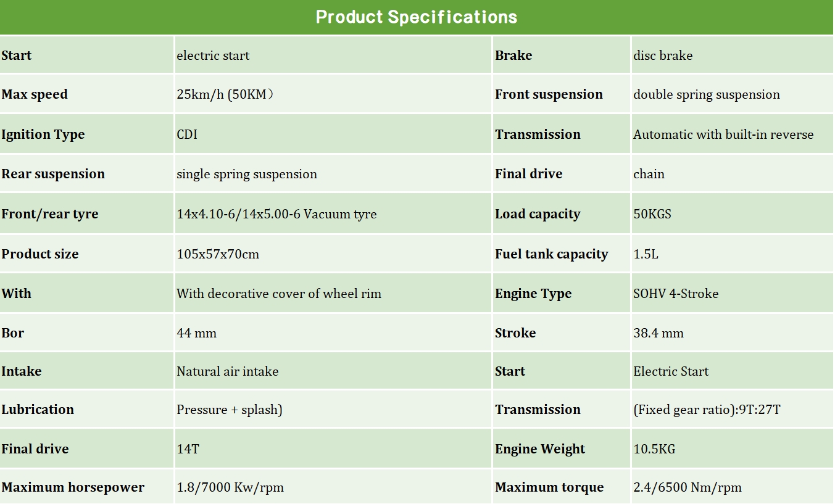Click the Product Specifications header title

coord(417,17)
